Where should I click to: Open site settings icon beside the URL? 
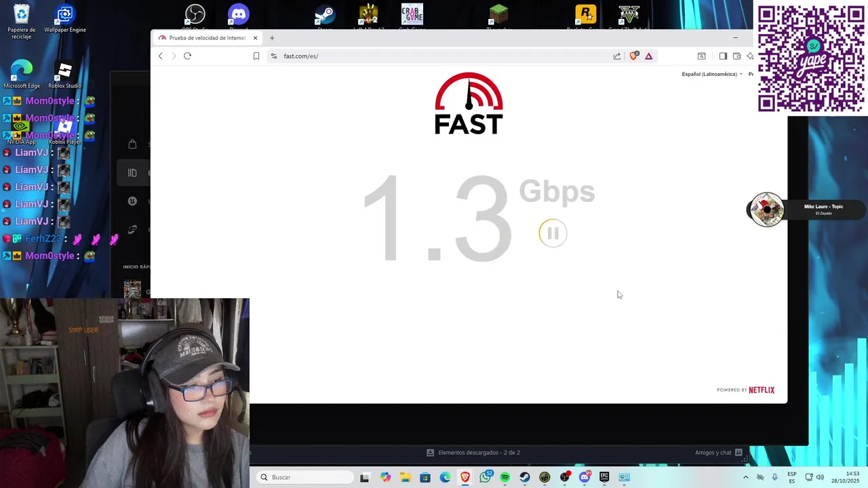pyautogui.click(x=274, y=56)
